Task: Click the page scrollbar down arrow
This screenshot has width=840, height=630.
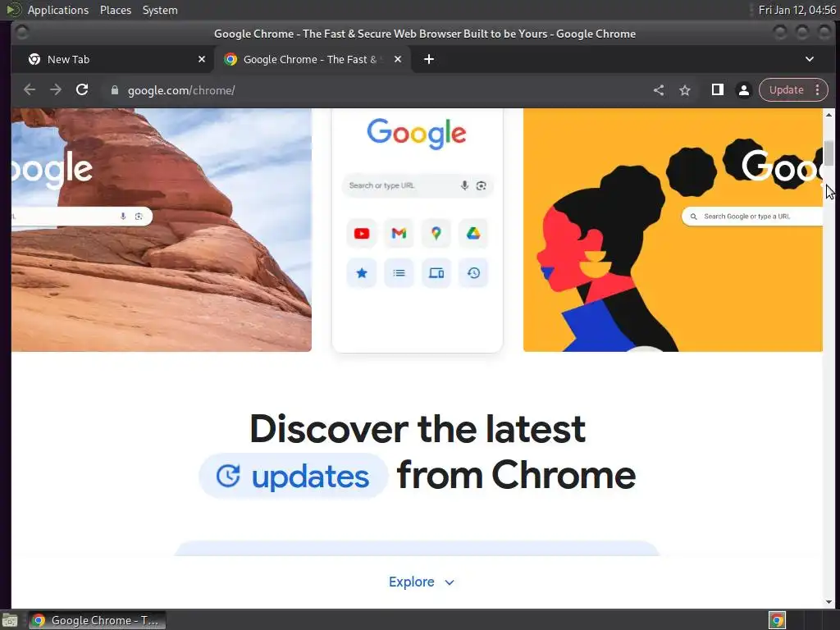Action: tap(829, 602)
